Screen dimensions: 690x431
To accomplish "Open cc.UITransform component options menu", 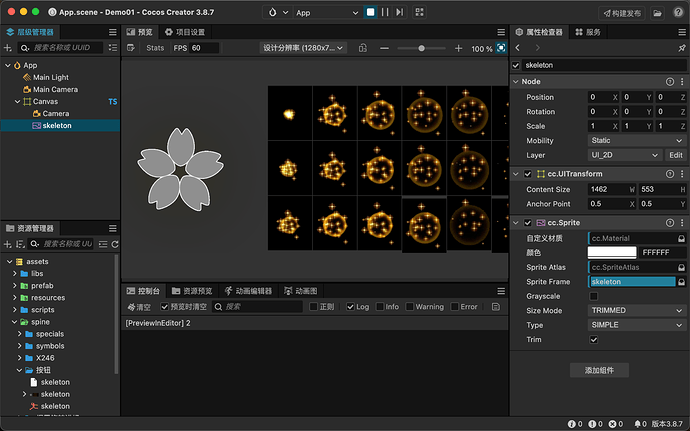I will point(681,174).
